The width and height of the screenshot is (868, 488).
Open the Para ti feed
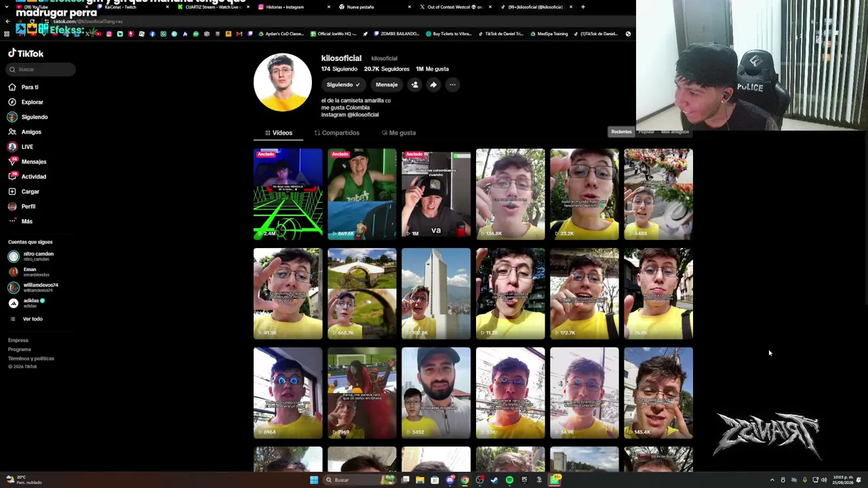point(23,87)
